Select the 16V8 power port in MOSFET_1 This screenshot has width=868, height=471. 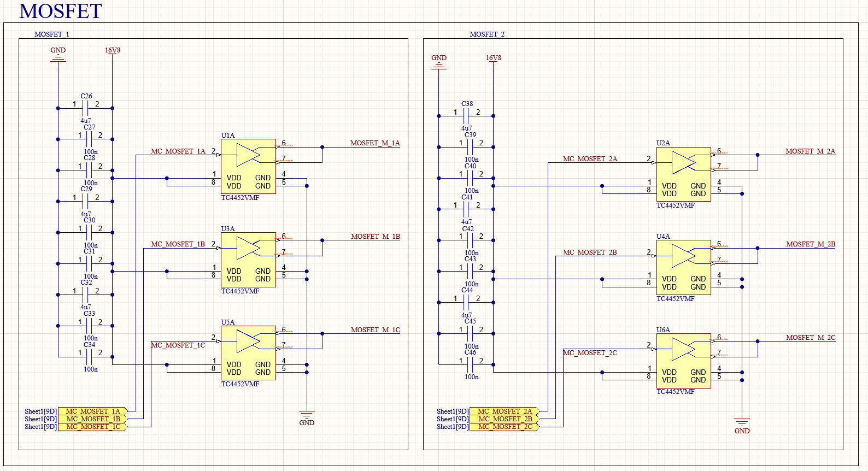tap(113, 50)
